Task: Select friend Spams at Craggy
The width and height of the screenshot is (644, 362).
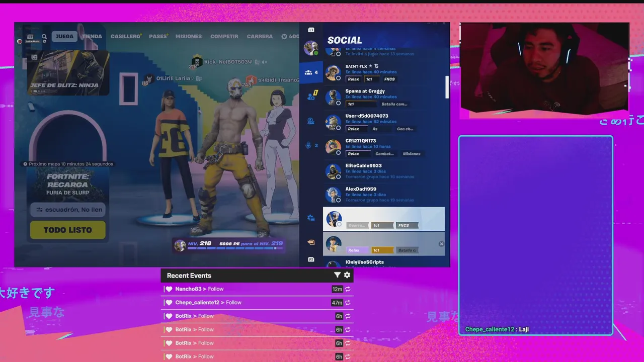Action: point(384,98)
